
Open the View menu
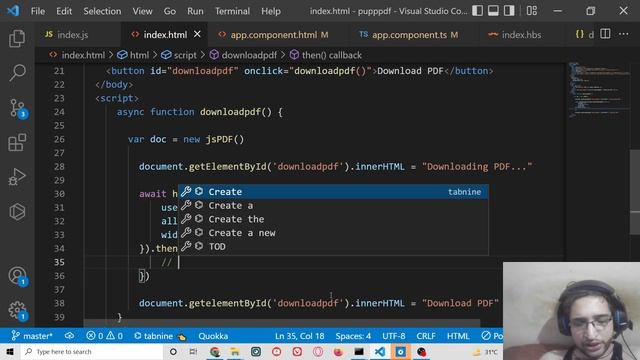(x=142, y=11)
